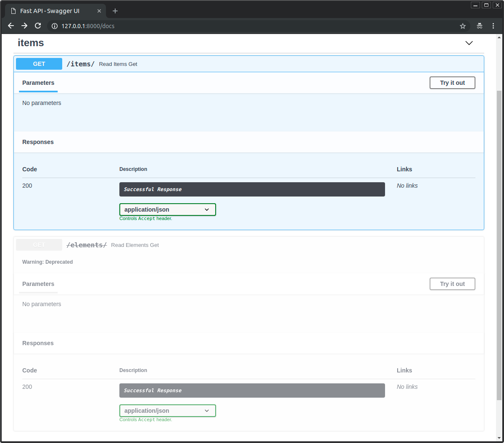Viewport: 504px width, 443px height.
Task: Click the browser back arrow
Action: point(11,26)
